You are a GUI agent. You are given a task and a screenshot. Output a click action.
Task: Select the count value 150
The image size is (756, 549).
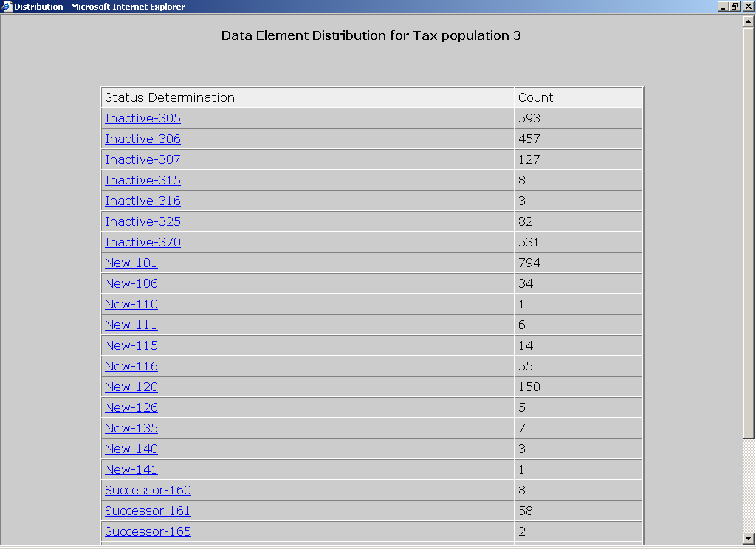529,387
